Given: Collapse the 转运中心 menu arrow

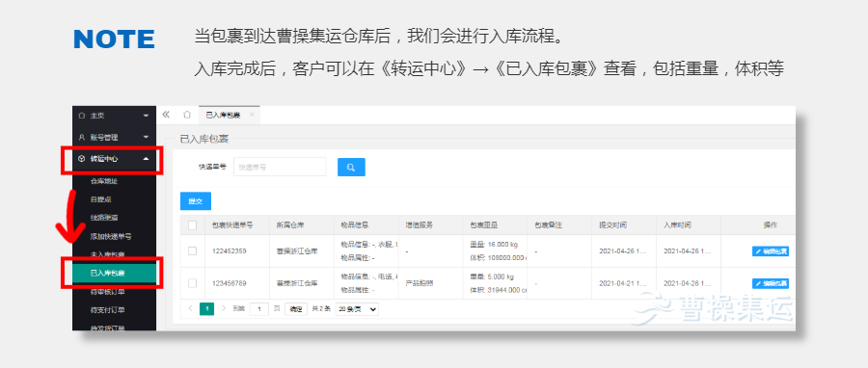Looking at the screenshot, I should 147,159.
